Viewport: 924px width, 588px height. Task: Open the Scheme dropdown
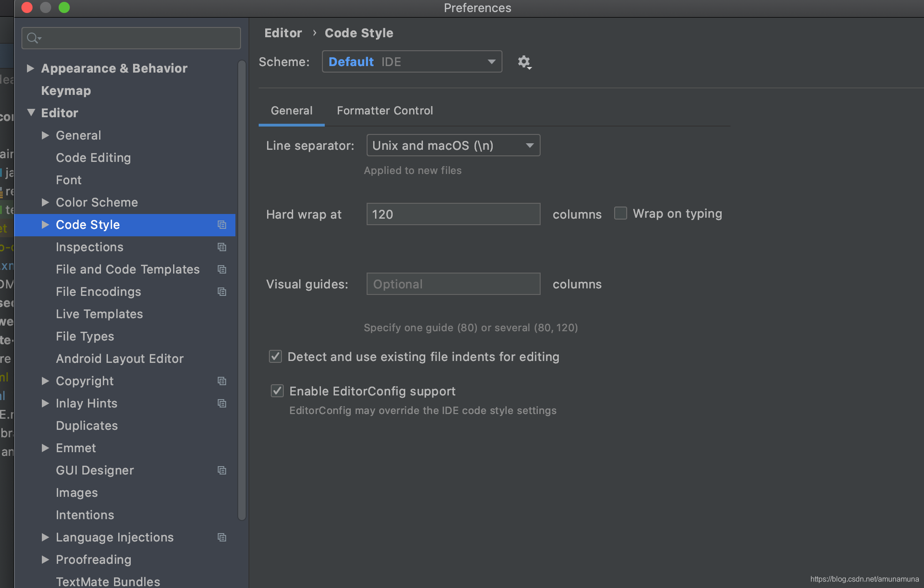pyautogui.click(x=412, y=61)
